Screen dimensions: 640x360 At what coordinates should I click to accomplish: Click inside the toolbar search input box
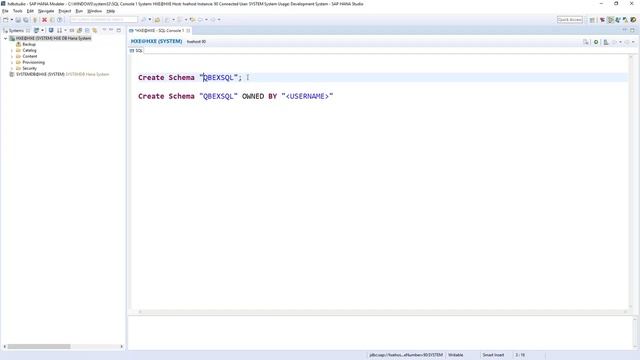104,20
